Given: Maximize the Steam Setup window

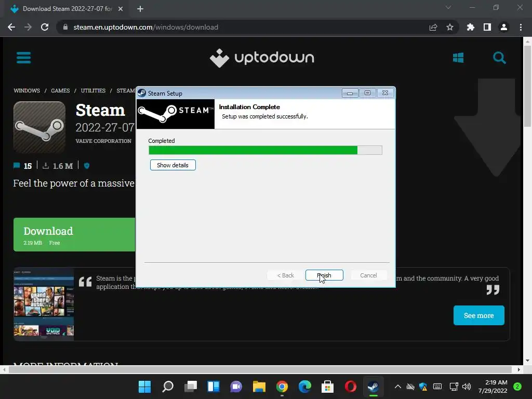Looking at the screenshot, I should click(367, 93).
